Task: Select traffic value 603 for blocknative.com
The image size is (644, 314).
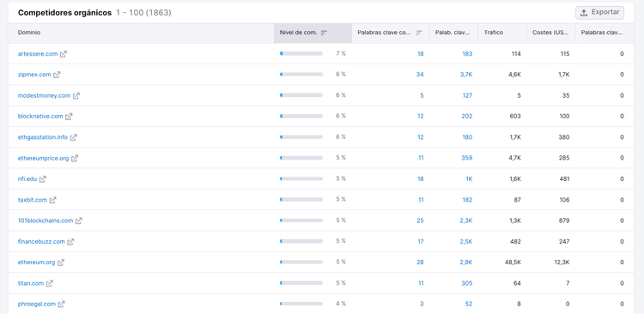Action: (515, 116)
